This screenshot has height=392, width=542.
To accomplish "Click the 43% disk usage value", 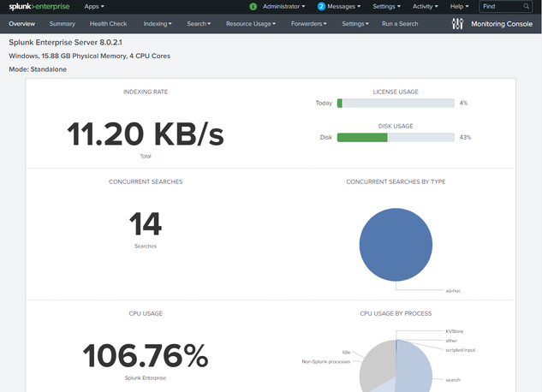I will click(x=465, y=137).
